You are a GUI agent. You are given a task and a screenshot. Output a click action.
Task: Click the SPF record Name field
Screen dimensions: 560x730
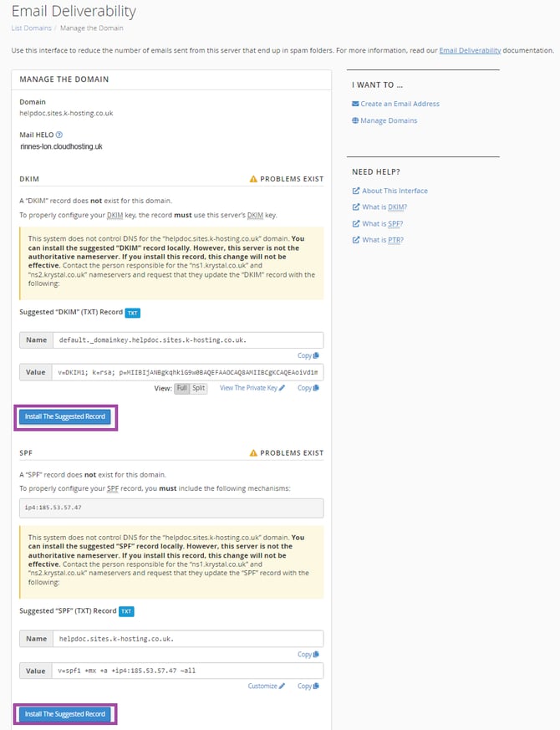[x=188, y=639]
